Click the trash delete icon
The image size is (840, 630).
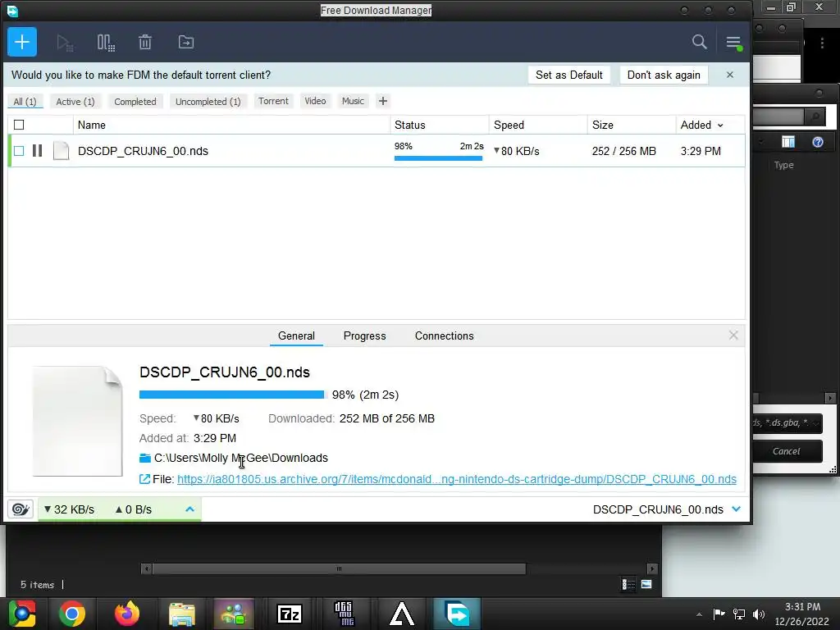pyautogui.click(x=145, y=42)
